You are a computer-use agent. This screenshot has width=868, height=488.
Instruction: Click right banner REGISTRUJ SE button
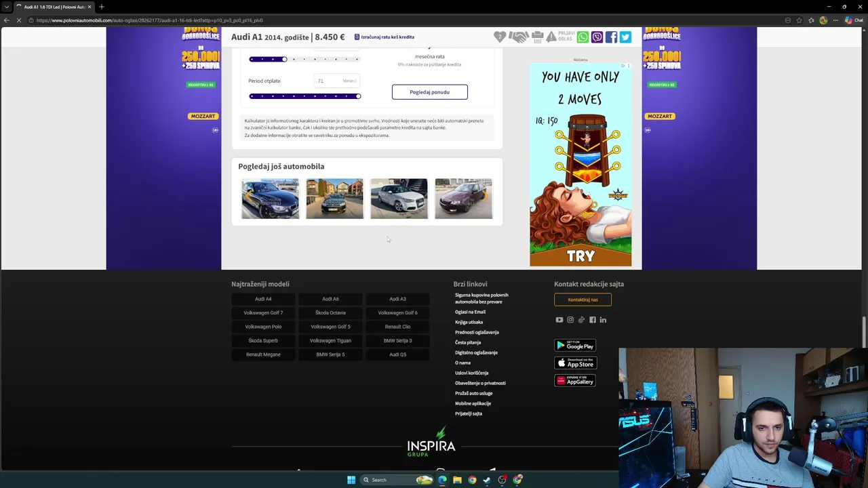tap(662, 85)
